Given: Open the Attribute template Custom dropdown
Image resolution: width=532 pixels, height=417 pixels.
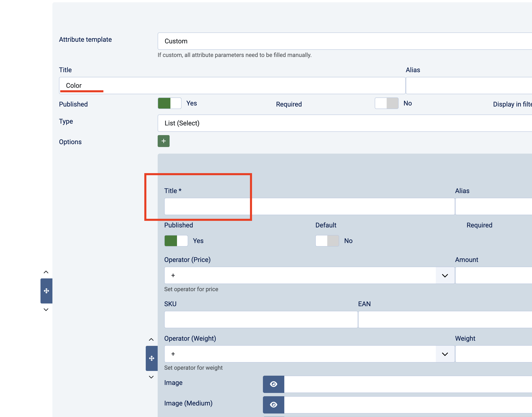Looking at the screenshot, I should (342, 41).
